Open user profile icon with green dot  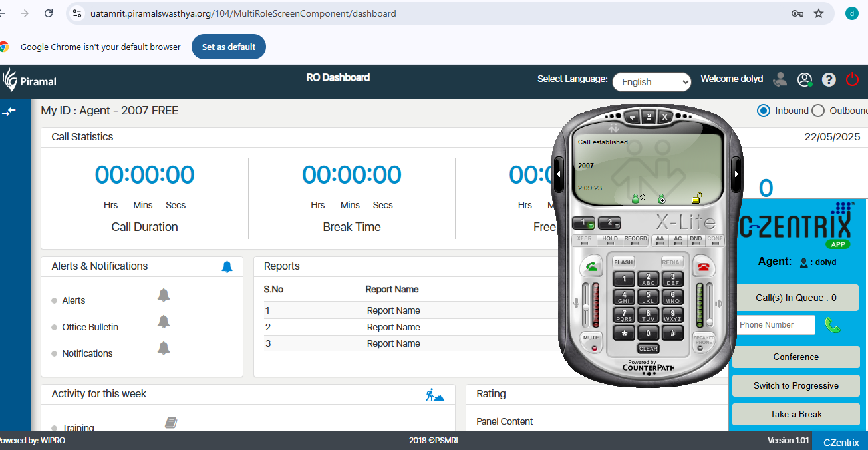805,79
